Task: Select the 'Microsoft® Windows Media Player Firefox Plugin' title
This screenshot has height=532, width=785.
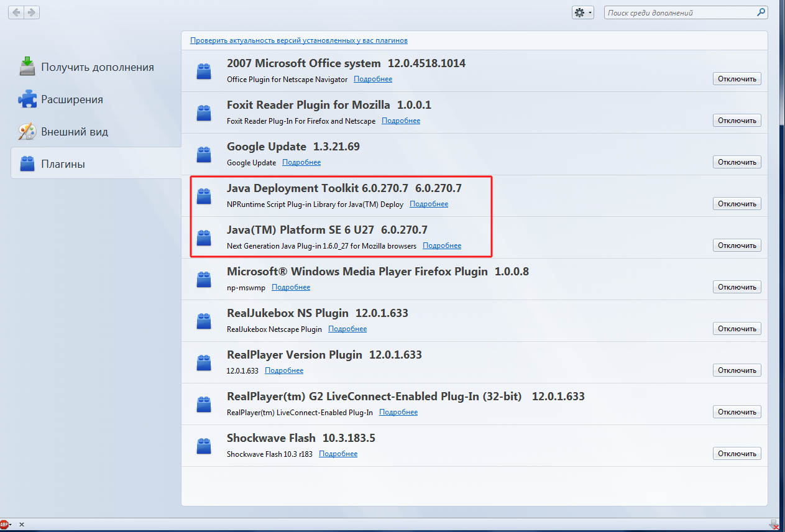Action: (x=357, y=272)
